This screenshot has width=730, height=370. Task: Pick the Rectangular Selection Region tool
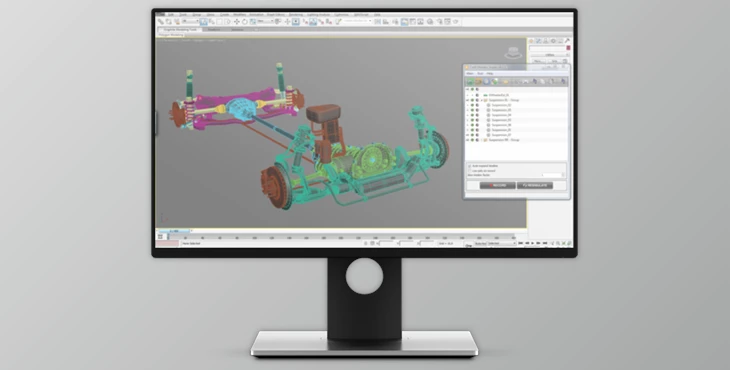[x=219, y=21]
